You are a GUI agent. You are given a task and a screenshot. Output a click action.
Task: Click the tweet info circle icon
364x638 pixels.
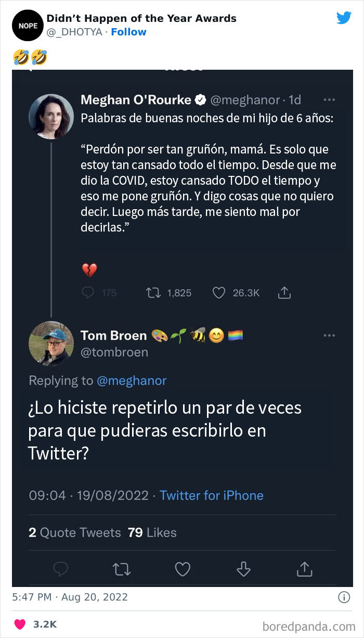tap(344, 597)
